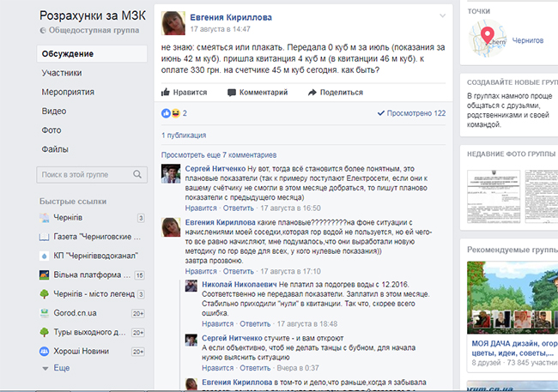Click the Комментарий speech bubble icon
The height and width of the screenshot is (392, 558).
coord(232,93)
